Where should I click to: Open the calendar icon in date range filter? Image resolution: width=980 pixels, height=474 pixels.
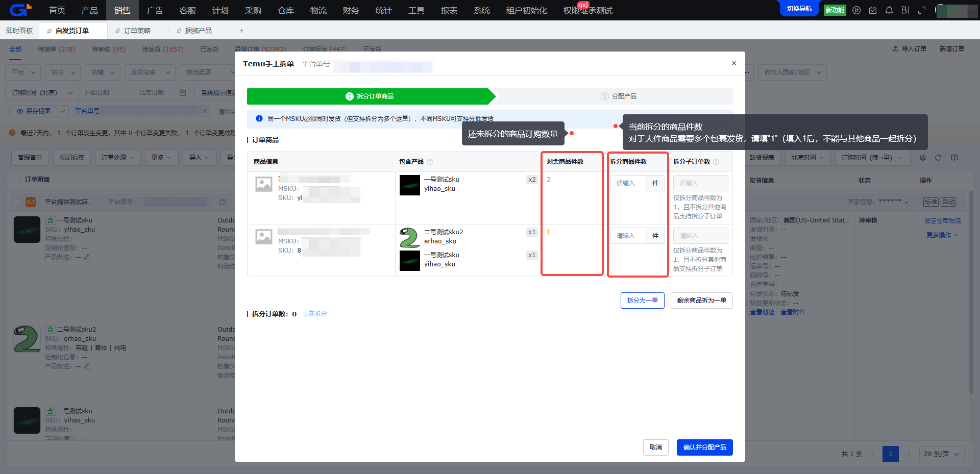pyautogui.click(x=183, y=93)
